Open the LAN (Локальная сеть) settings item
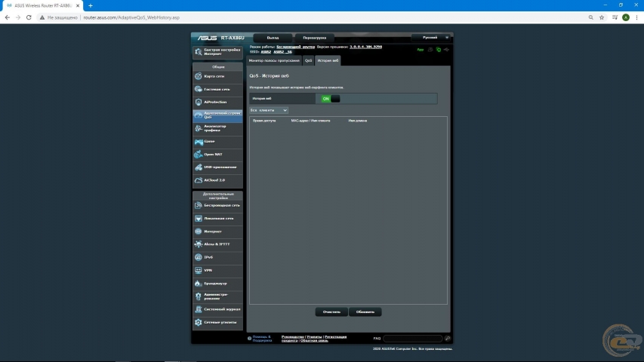 pos(217,219)
